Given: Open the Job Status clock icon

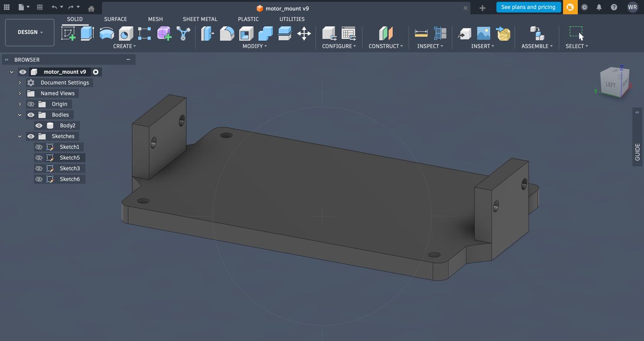Looking at the screenshot, I should pos(584,8).
